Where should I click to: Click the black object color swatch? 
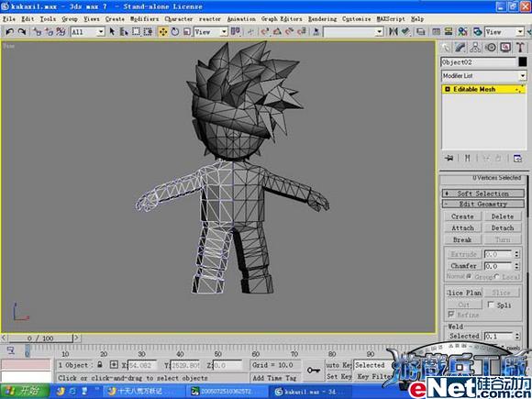click(523, 61)
